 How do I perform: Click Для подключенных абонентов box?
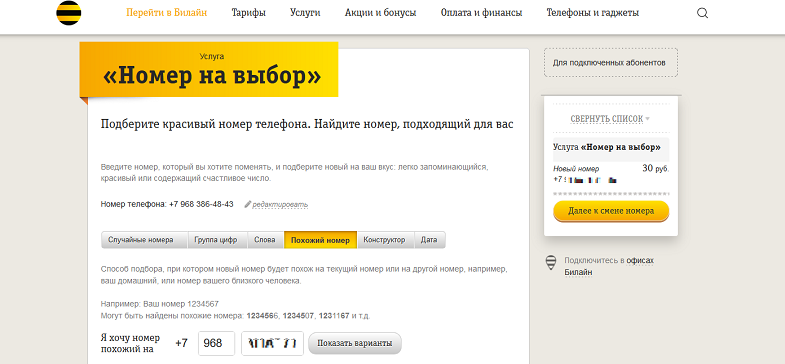point(611,63)
